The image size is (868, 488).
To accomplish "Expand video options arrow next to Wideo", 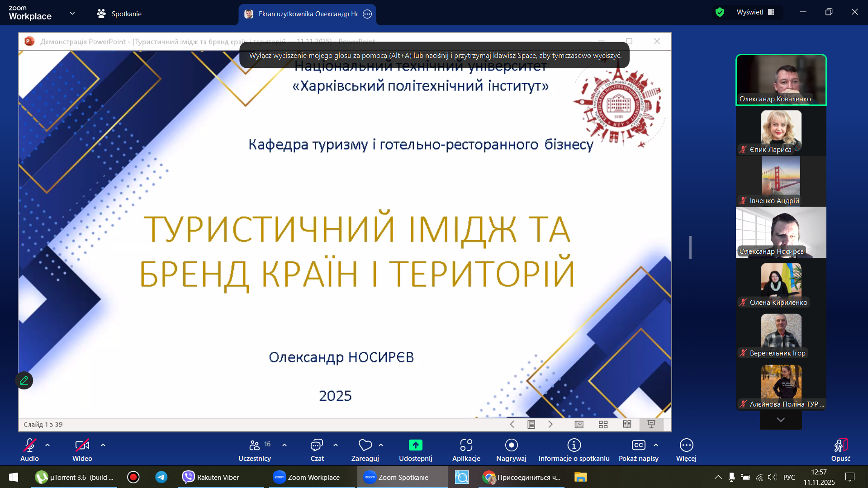I will point(103,445).
